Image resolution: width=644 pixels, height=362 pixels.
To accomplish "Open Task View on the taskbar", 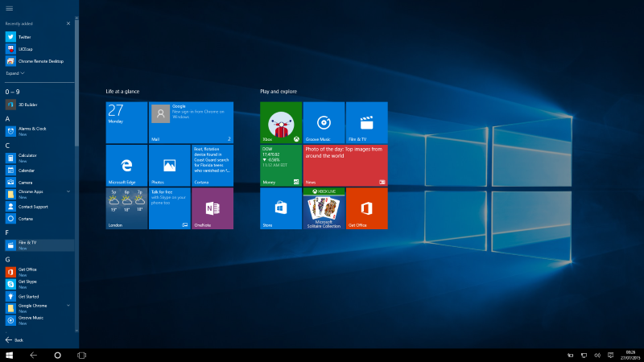I will (x=82, y=356).
